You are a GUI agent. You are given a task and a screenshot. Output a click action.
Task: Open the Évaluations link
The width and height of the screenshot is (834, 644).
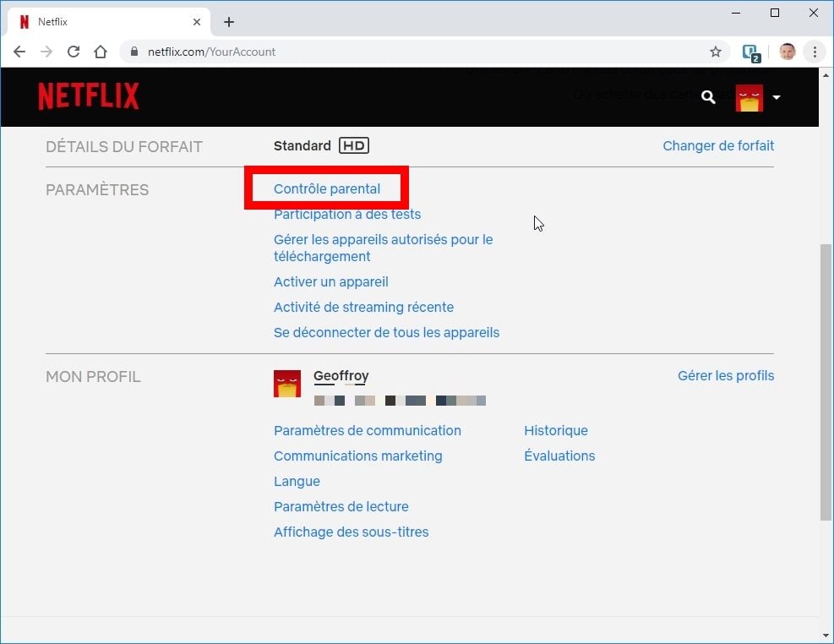click(x=559, y=456)
